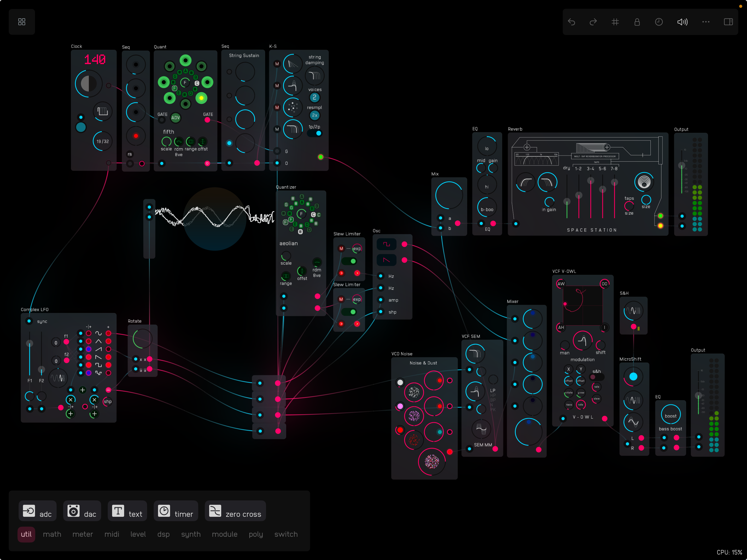The width and height of the screenshot is (747, 560).
Task: Toggle the 1p/2p switch on K-S
Action: tap(315, 133)
